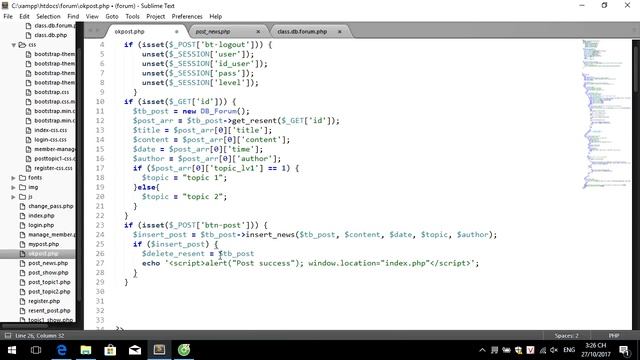Click the file icon beside index.php
Screen dimensions: 640x360
tap(22, 216)
